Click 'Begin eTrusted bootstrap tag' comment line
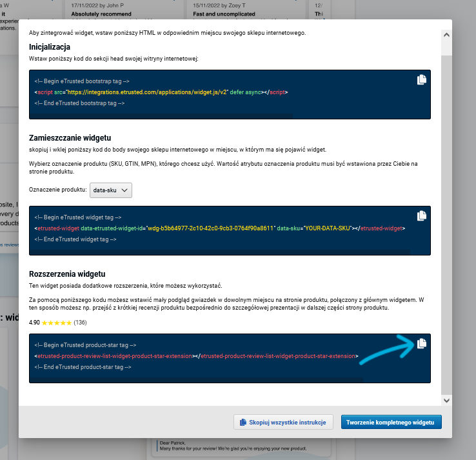The image size is (476, 460). pos(82,81)
